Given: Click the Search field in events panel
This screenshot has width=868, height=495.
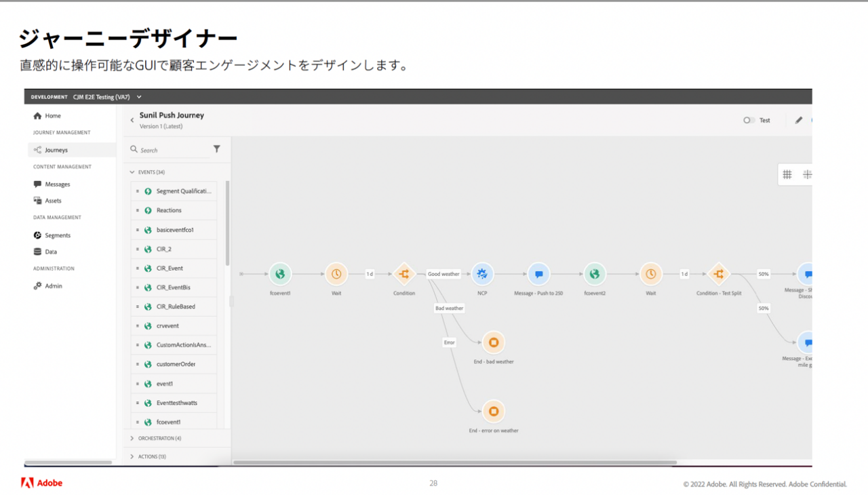Looking at the screenshot, I should 173,150.
